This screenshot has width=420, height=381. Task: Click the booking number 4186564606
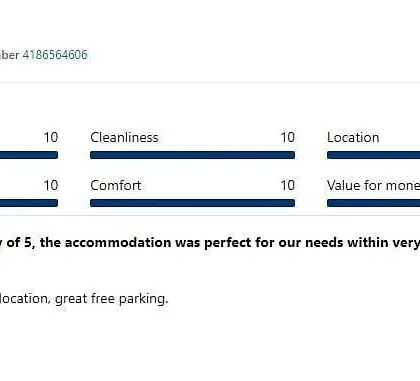55,55
